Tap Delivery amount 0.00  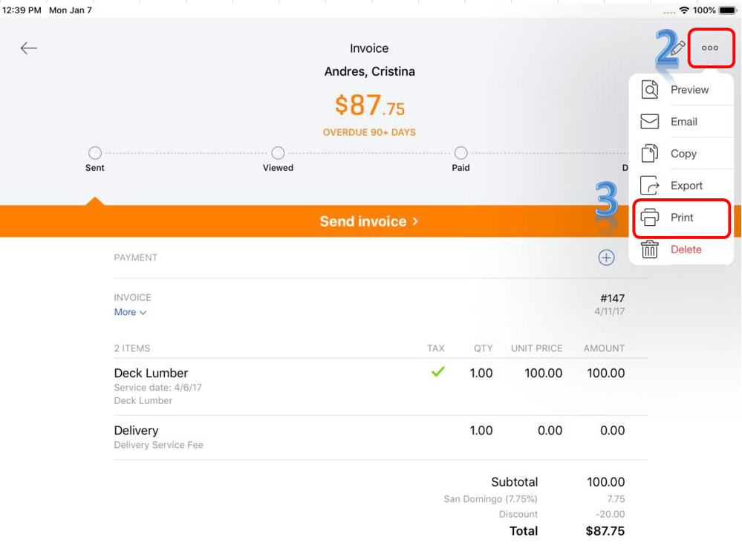click(x=612, y=430)
